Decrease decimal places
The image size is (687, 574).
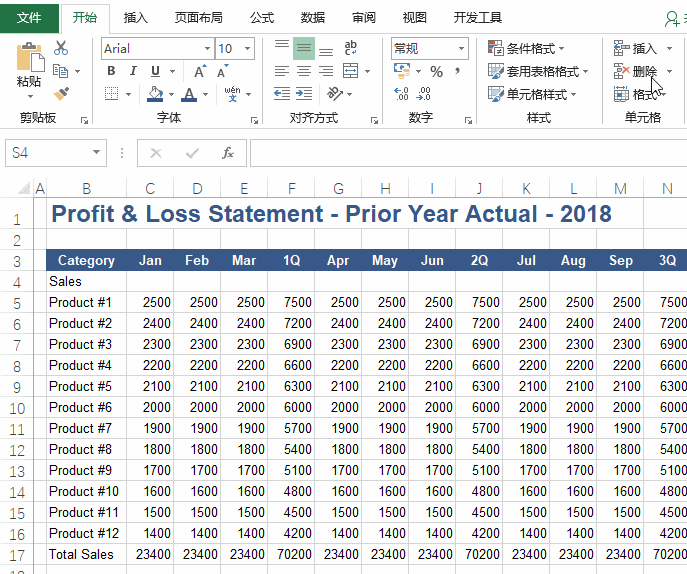click(424, 93)
